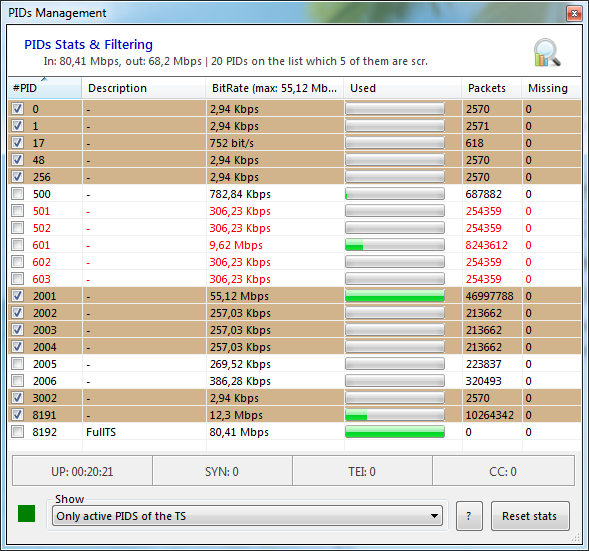This screenshot has height=551, width=589.
Task: Uncheck the PID 256 checkbox
Action: click(x=17, y=177)
